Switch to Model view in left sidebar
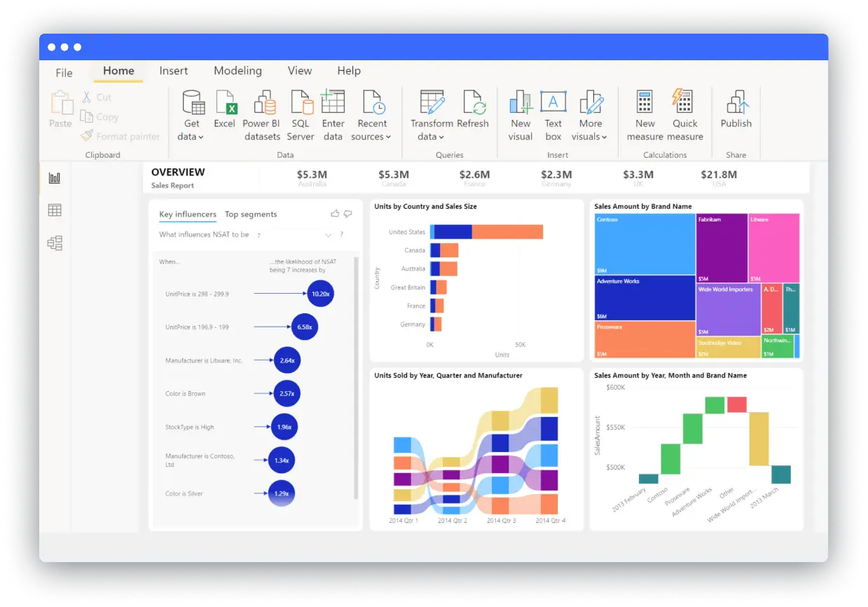Viewport: 868px width, 607px height. [55, 243]
